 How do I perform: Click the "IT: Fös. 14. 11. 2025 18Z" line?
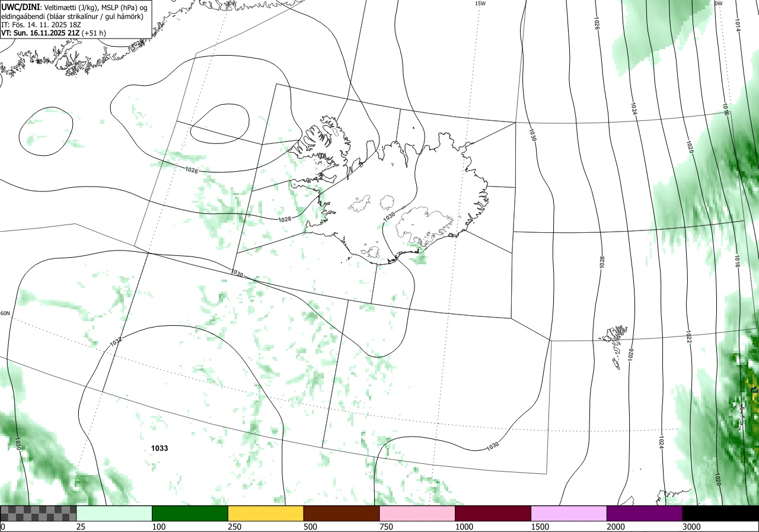tap(41, 25)
